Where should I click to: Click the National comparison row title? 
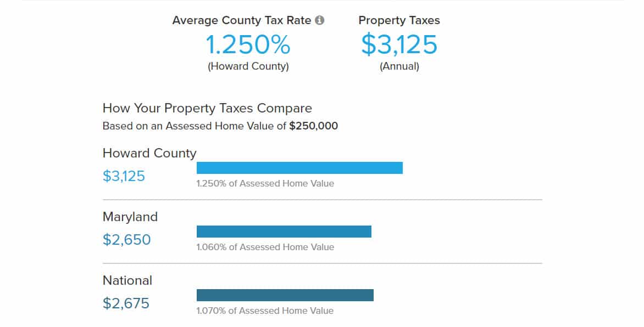coord(127,280)
